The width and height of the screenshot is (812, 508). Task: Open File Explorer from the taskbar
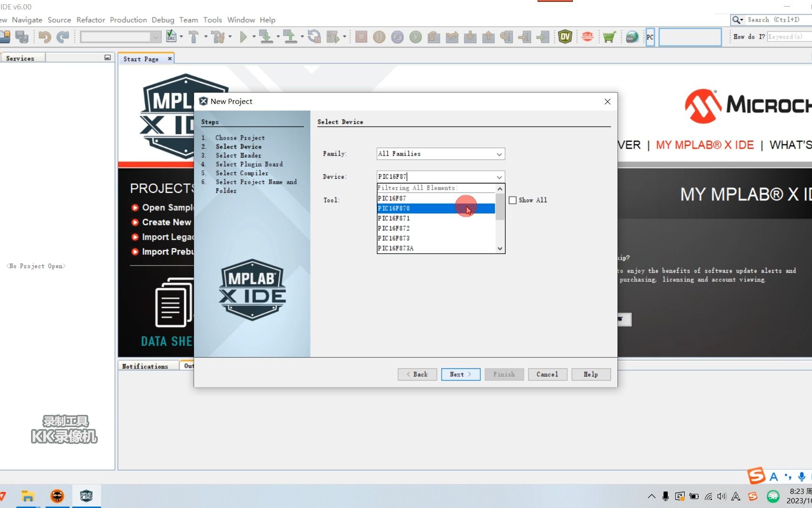[28, 496]
